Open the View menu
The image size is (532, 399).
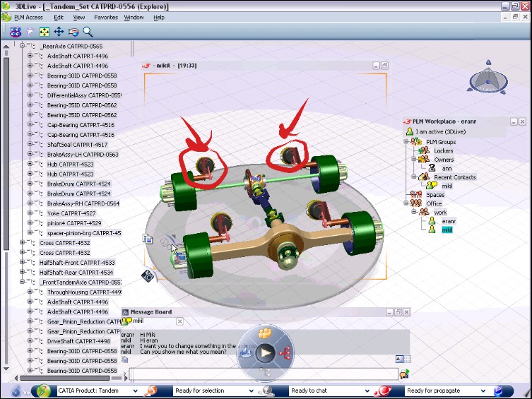78,17
